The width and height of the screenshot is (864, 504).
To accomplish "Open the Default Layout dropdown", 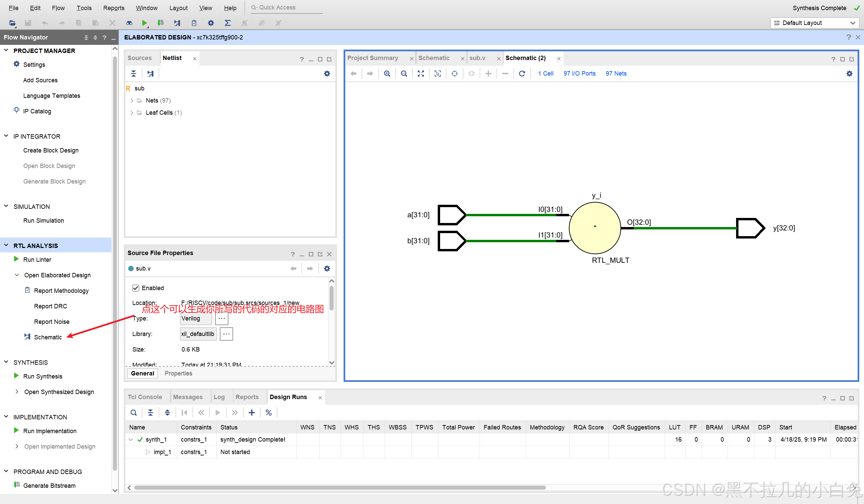I will click(814, 23).
